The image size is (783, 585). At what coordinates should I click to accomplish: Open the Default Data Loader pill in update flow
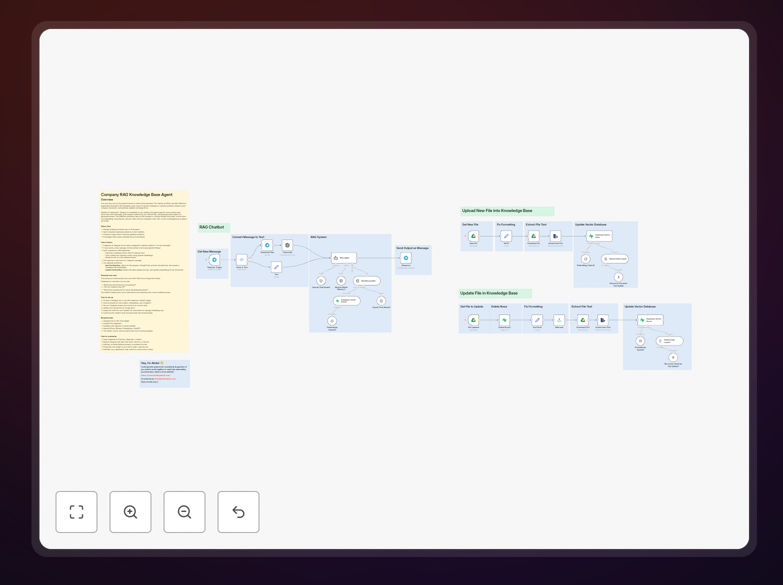tap(670, 341)
